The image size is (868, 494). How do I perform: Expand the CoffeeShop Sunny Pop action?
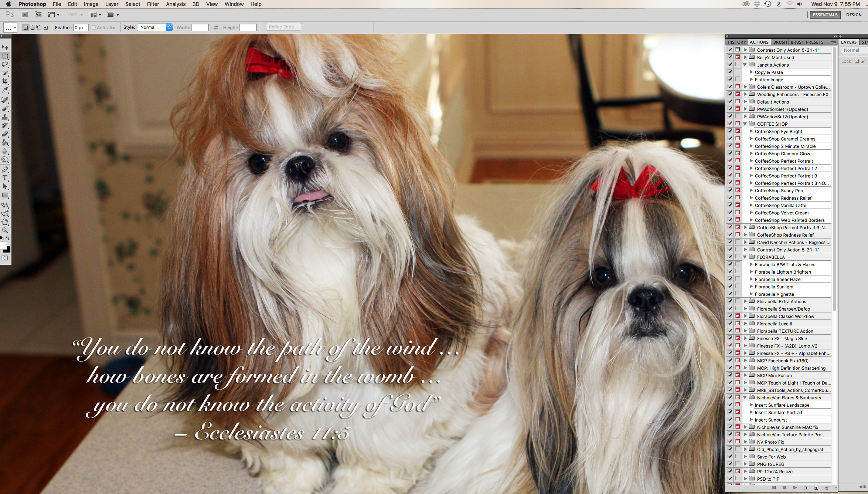pyautogui.click(x=751, y=190)
